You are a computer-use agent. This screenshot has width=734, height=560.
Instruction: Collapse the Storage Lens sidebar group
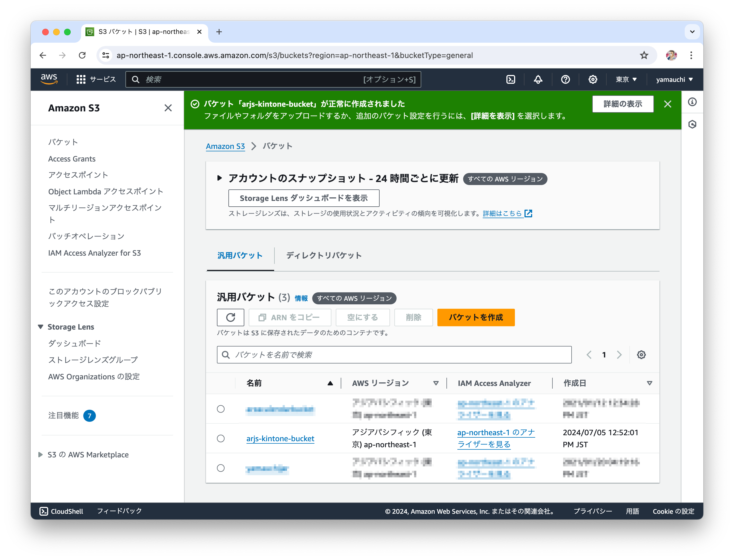(x=40, y=327)
